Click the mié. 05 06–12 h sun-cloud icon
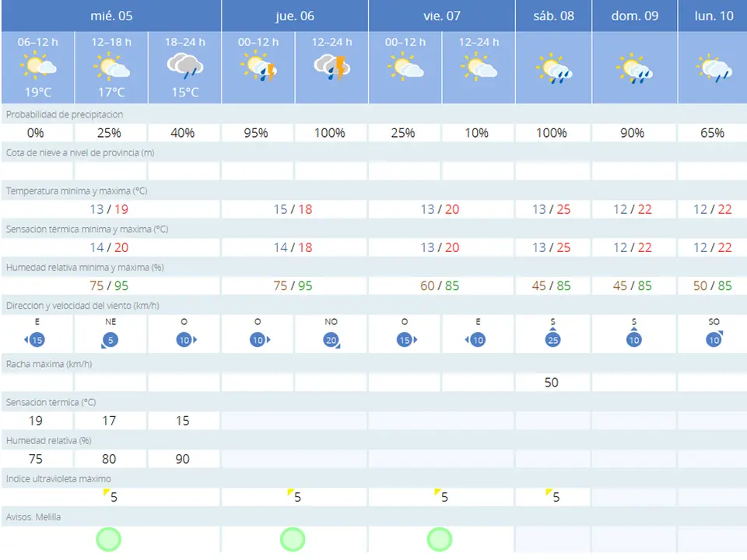Viewport: 747px width, 560px height. coord(38,66)
